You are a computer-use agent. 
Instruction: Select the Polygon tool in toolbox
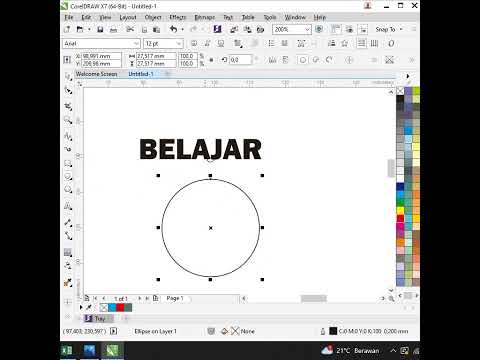68,190
